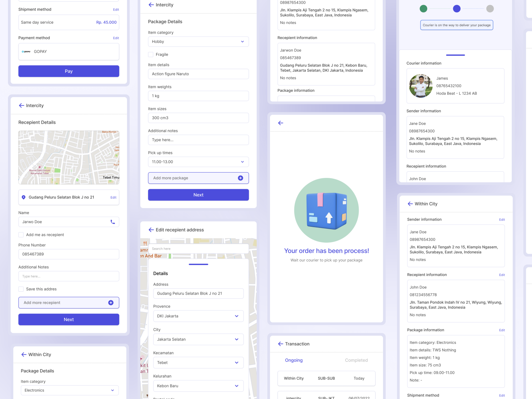Click the plus icon on Add more recepient
This screenshot has width=532, height=399.
click(110, 303)
